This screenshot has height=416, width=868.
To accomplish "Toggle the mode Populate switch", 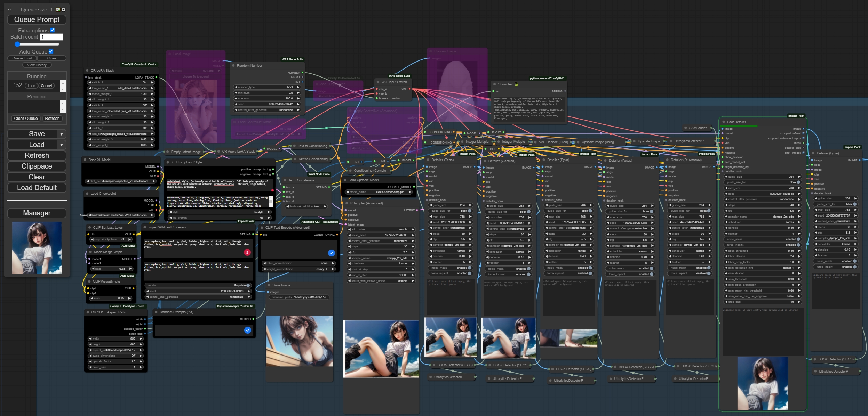I will click(x=248, y=285).
